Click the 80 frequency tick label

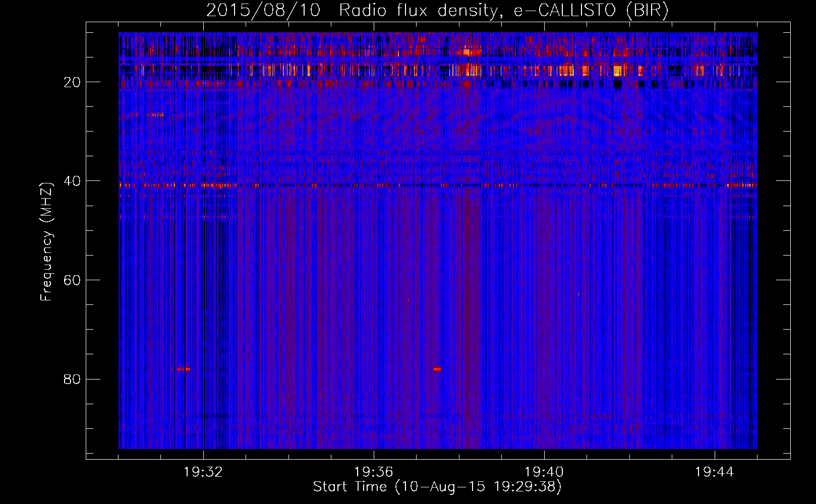tap(72, 379)
